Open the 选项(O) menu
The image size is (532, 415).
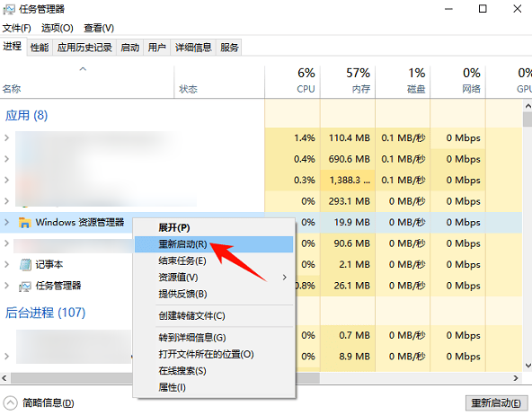[x=57, y=28]
